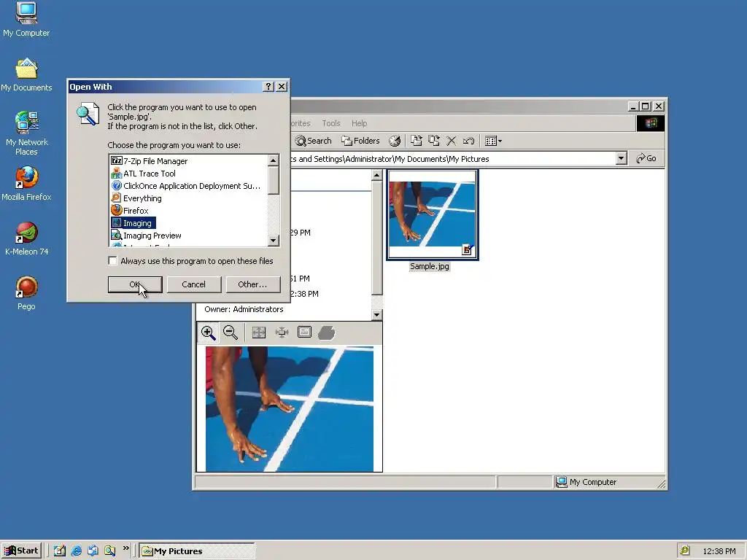Click My Pictures taskbar button
The height and width of the screenshot is (560, 747).
coord(197,551)
